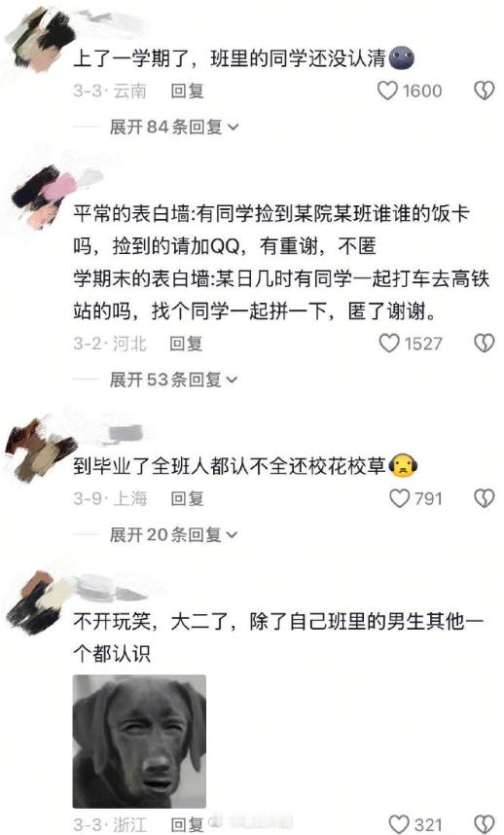Tap broken heart on the Hebei comment
504x835 pixels.
point(484,344)
